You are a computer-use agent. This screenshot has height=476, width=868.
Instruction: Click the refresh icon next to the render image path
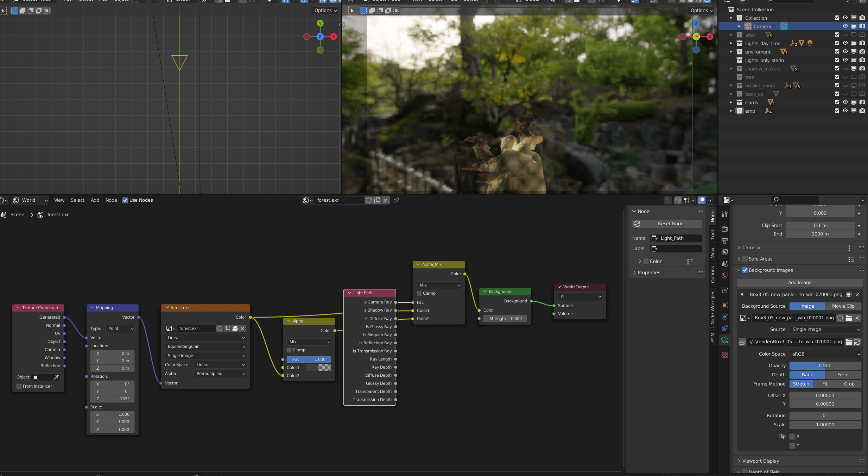pos(857,342)
